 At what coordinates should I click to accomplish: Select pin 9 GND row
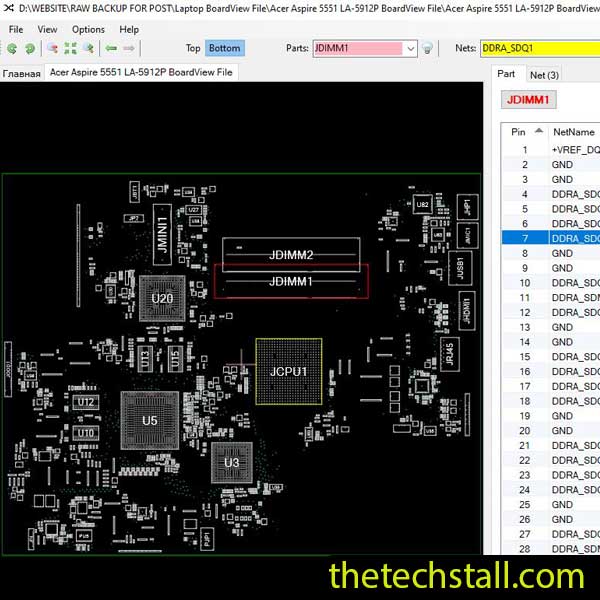tap(551, 268)
